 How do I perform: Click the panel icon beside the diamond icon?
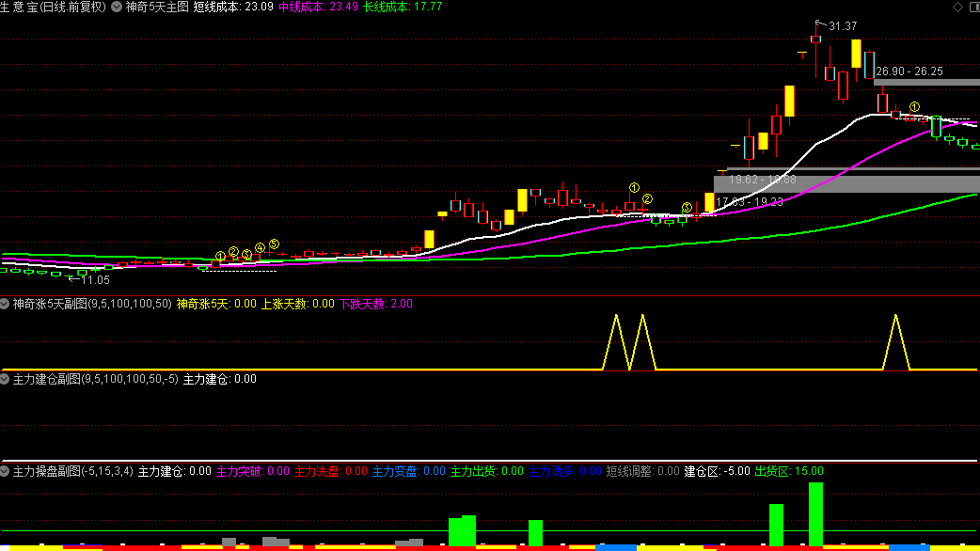pos(974,7)
